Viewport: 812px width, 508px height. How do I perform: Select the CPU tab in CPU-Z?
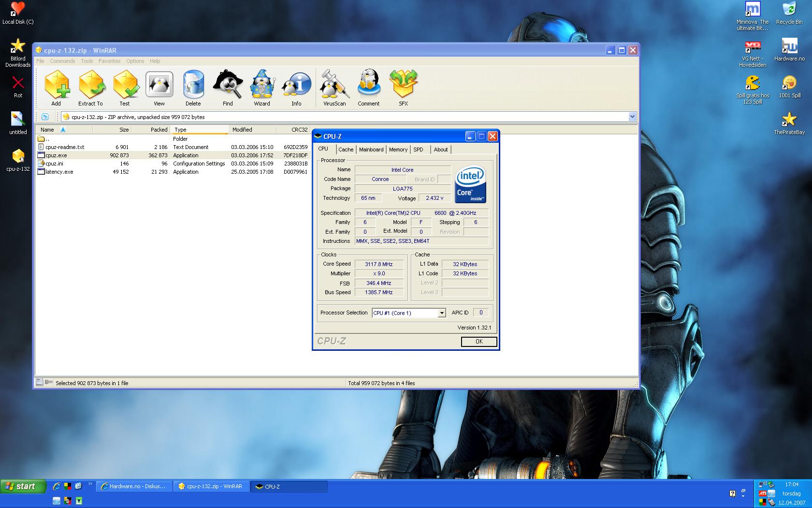click(323, 149)
